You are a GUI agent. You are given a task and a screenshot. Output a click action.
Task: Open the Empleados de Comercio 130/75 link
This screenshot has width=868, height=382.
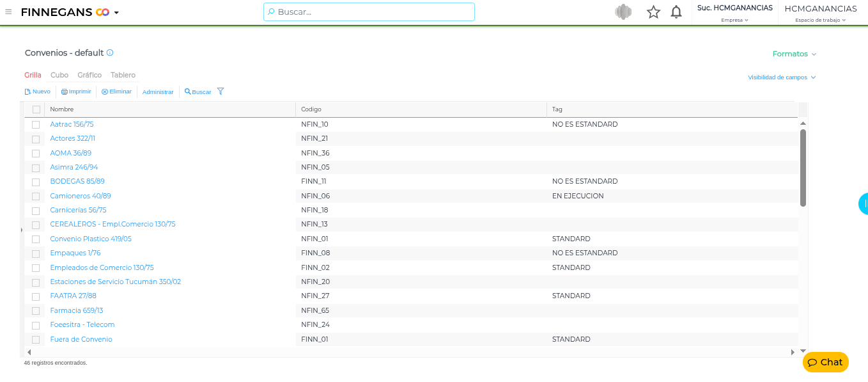(102, 267)
